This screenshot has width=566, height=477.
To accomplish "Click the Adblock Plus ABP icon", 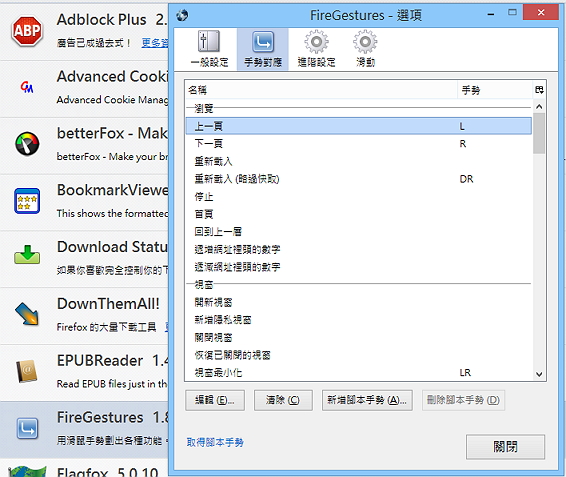I will (27, 30).
